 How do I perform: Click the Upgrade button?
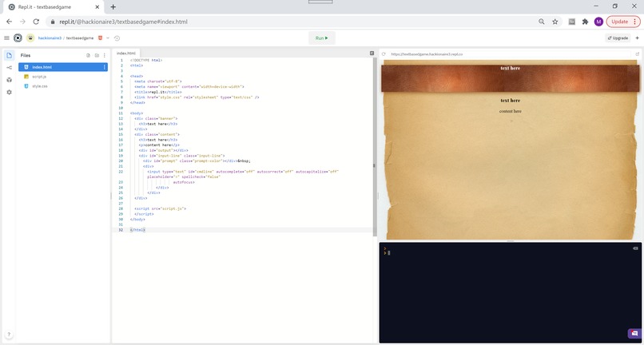point(618,38)
